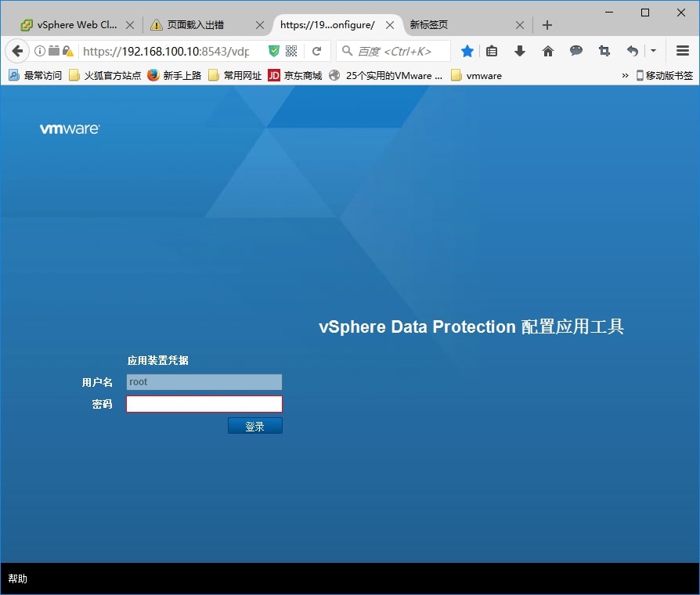This screenshot has height=595, width=700.
Task: Open the 火狐官方站点 bookmark folder
Action: click(105, 75)
